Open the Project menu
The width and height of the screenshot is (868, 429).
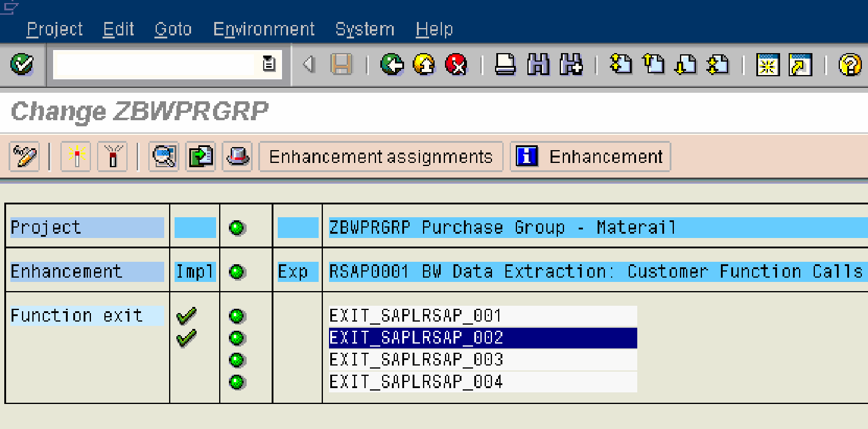[x=55, y=29]
